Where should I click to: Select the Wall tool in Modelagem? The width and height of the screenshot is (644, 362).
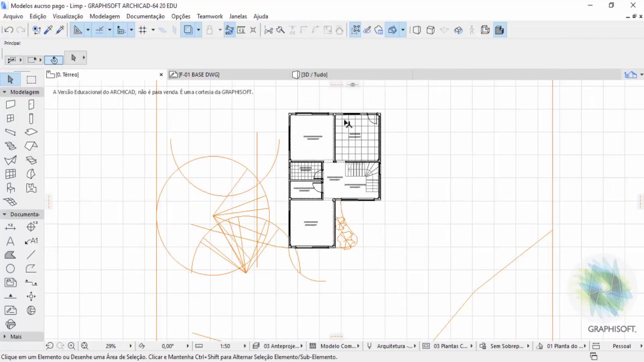coord(11,105)
